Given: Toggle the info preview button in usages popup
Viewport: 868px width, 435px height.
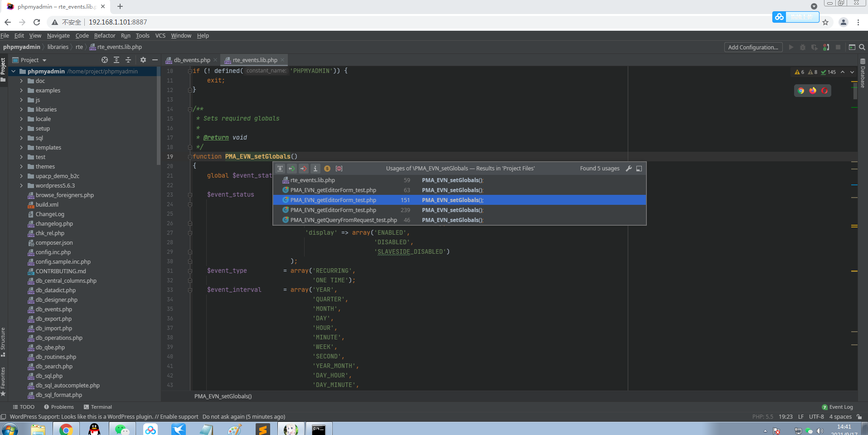Looking at the screenshot, I should click(x=315, y=169).
